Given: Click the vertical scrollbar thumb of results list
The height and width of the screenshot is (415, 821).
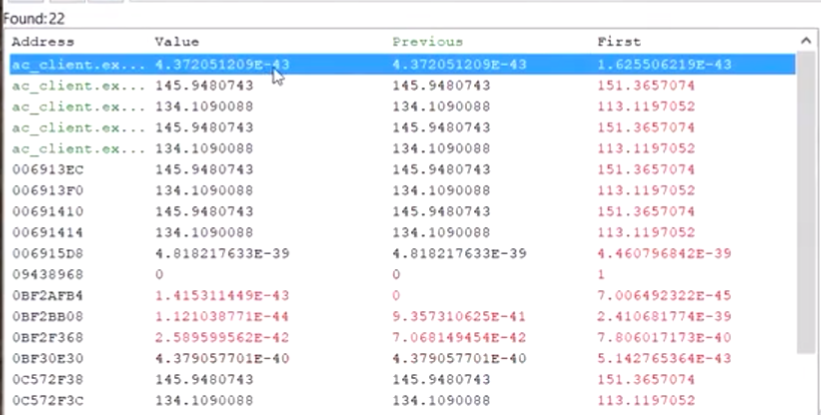Looking at the screenshot, I should [806, 200].
